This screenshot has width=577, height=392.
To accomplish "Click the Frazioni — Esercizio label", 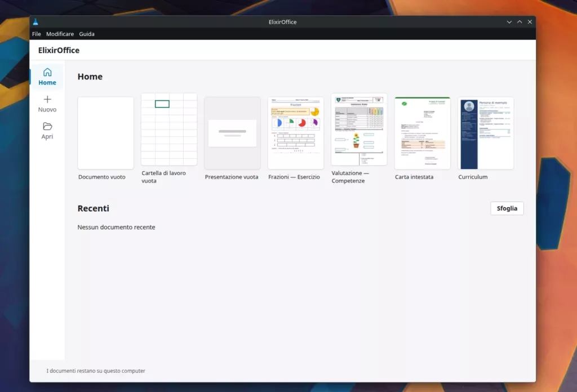I will pyautogui.click(x=294, y=177).
